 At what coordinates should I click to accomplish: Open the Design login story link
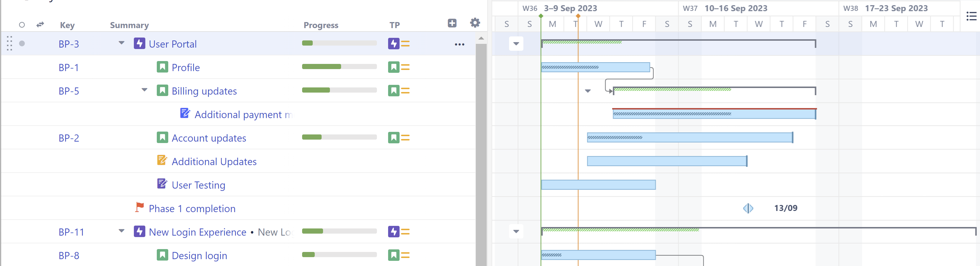coord(199,255)
